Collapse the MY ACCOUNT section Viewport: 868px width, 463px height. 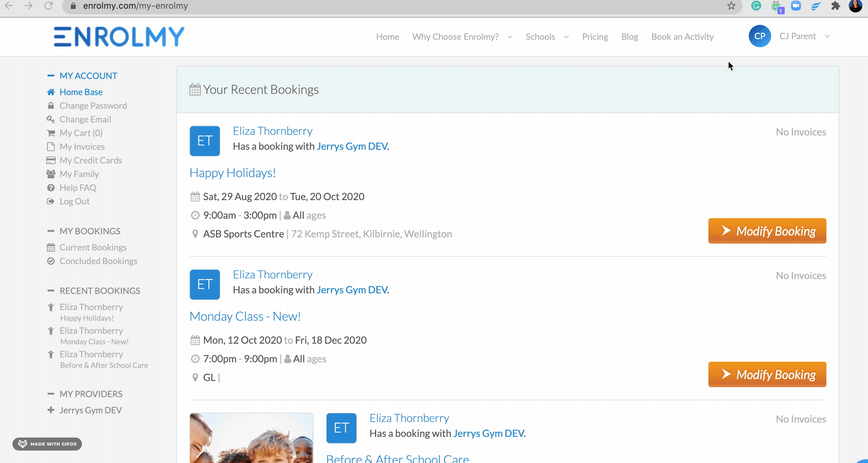[51, 76]
